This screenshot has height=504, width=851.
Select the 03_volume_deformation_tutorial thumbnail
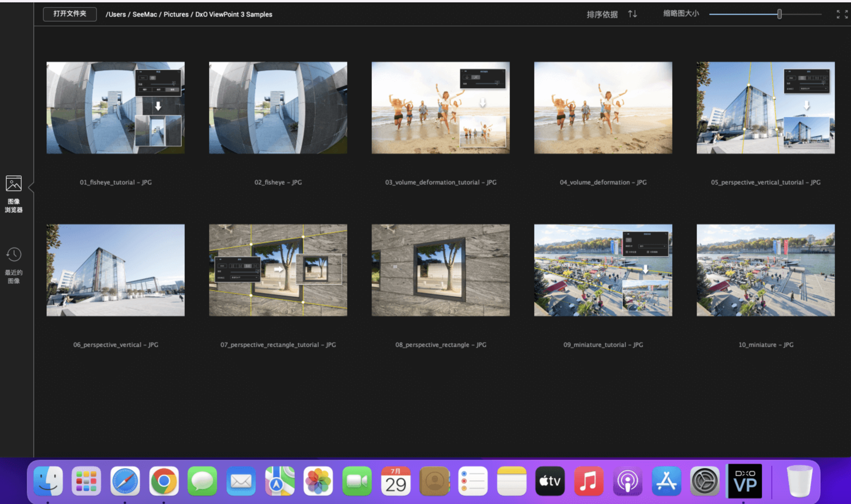[x=440, y=107]
